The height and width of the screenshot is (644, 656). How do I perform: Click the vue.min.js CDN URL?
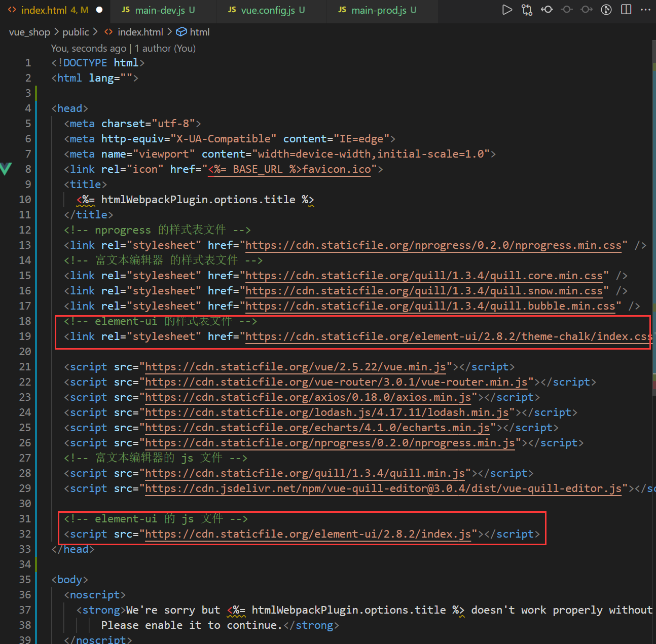pos(295,367)
